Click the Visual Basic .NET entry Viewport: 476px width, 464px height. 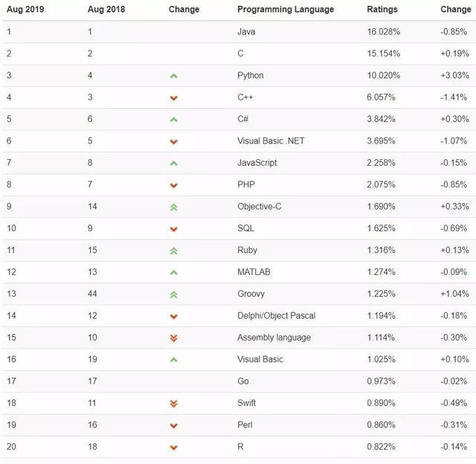tap(271, 141)
